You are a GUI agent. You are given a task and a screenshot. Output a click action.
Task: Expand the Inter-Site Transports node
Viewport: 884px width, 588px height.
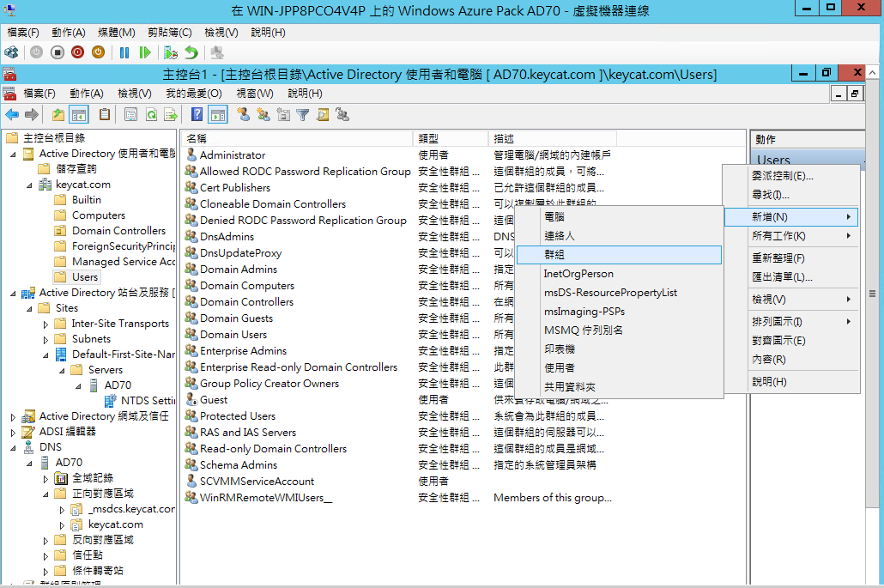click(45, 324)
